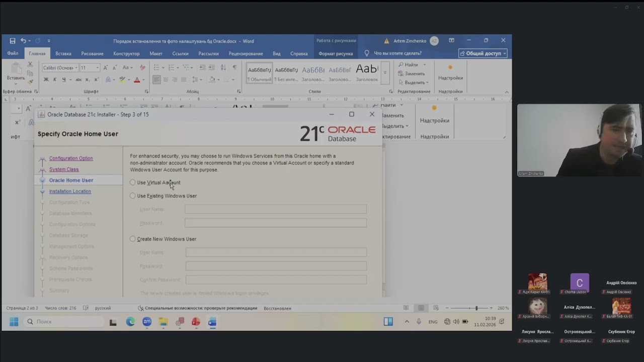Select Create New Windows User option
This screenshot has height=362, width=644.
click(x=133, y=239)
